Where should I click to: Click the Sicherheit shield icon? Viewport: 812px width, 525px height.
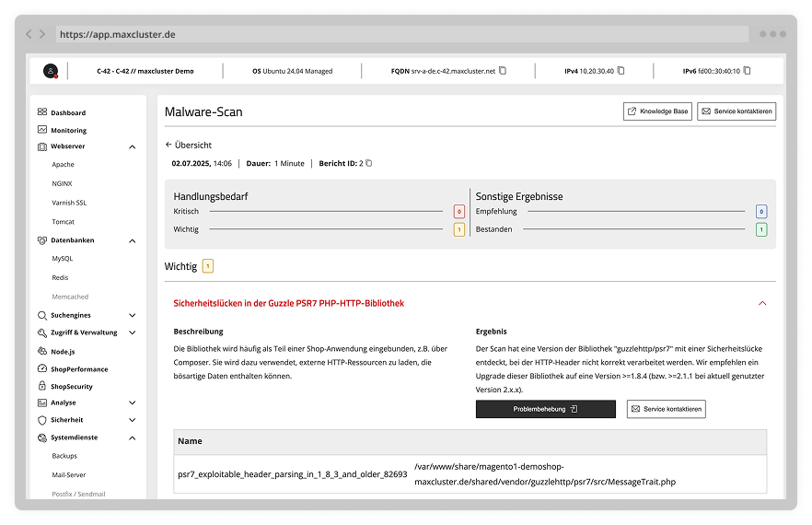click(42, 420)
